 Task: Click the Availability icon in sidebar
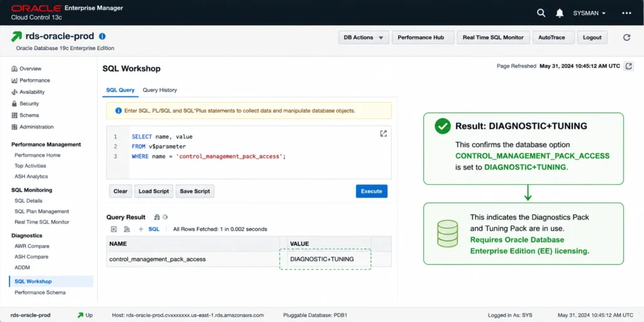click(14, 92)
